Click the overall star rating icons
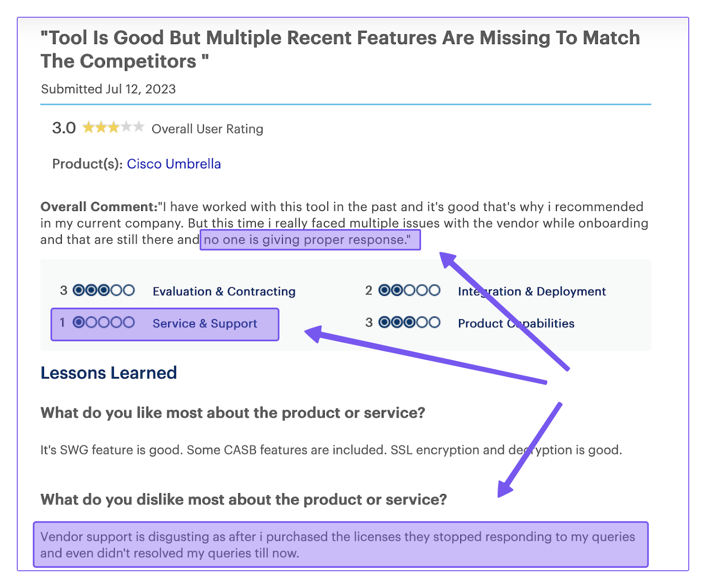706x588 pixels. [113, 128]
